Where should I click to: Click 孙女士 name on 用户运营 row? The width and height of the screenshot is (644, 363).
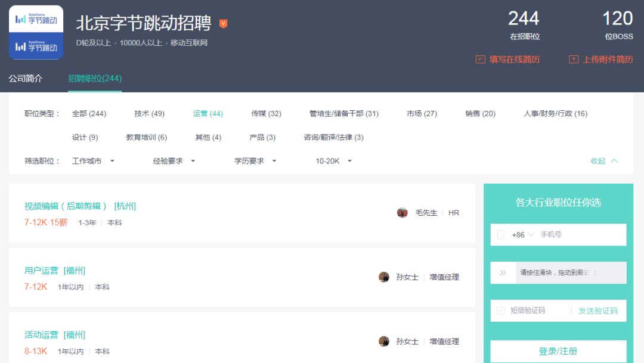click(407, 277)
